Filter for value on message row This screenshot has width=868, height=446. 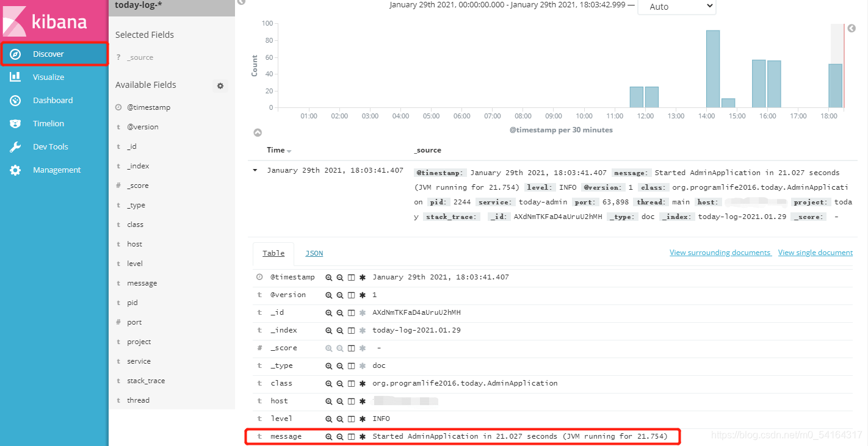[329, 437]
